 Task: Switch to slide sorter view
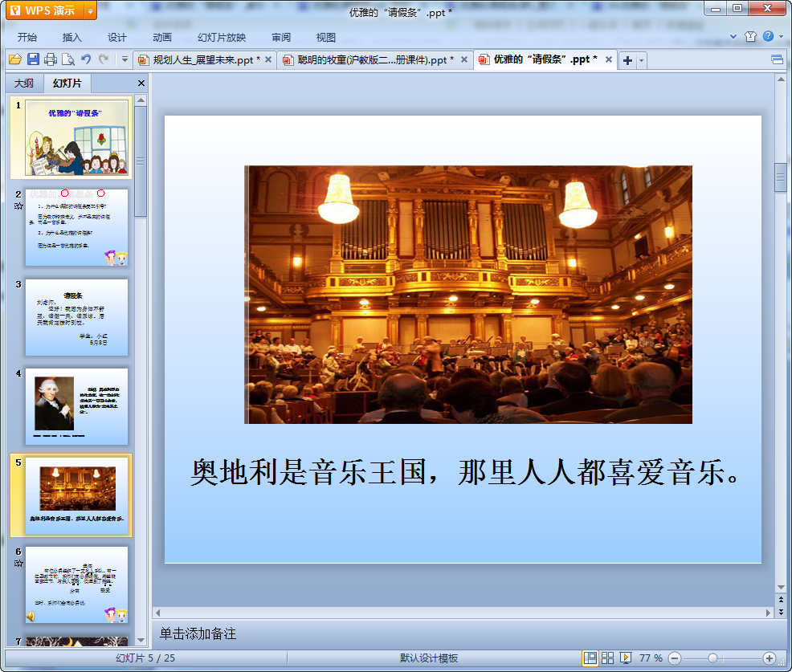[x=607, y=658]
